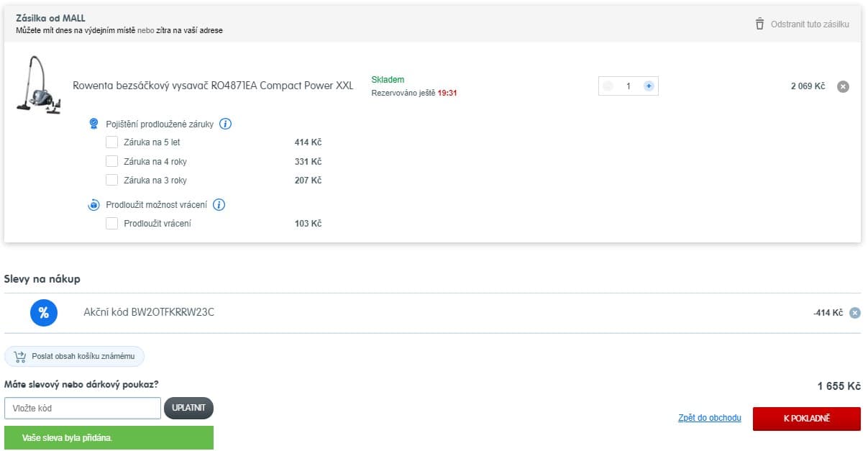Click the -414 Kč discount amount
The width and height of the screenshot is (868, 451).
[828, 313]
